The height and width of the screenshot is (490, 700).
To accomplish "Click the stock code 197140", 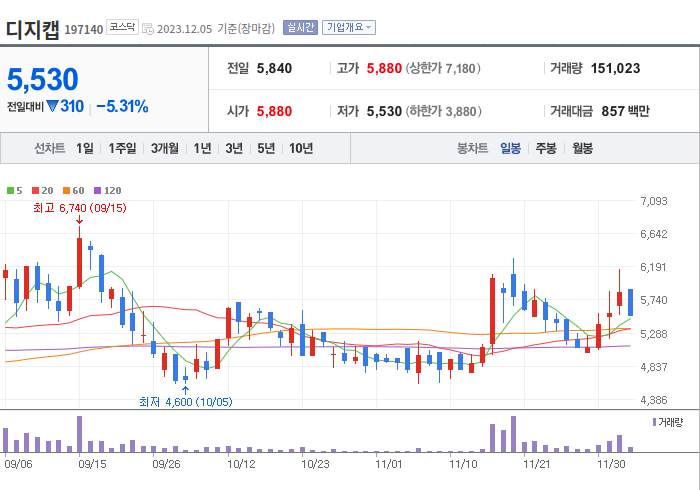I will pos(84,29).
